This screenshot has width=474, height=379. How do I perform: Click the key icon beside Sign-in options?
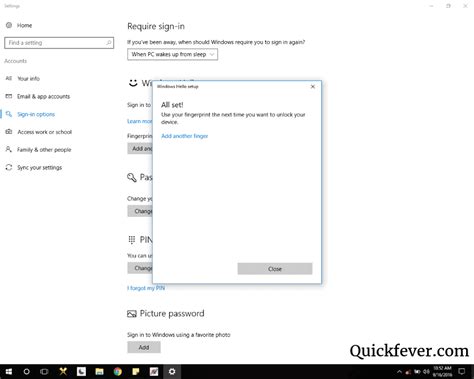(9, 114)
